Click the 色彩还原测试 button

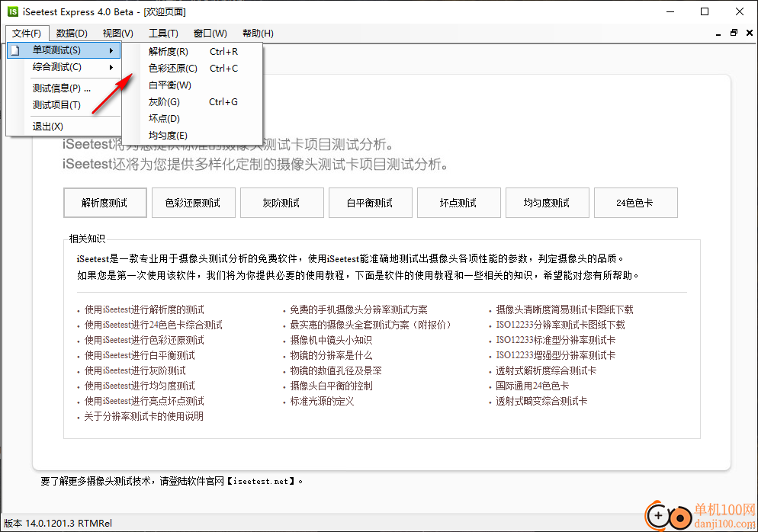[x=194, y=203]
